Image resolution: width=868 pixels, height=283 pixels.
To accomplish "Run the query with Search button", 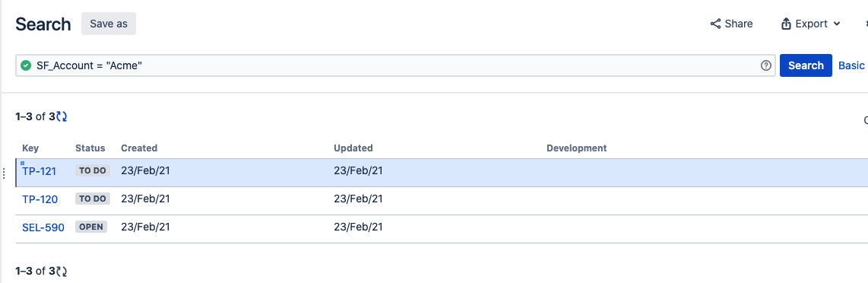I will (x=806, y=65).
